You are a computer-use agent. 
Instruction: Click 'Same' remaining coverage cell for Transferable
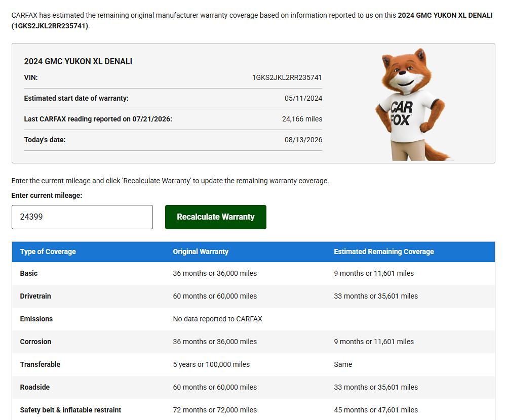[x=343, y=364]
